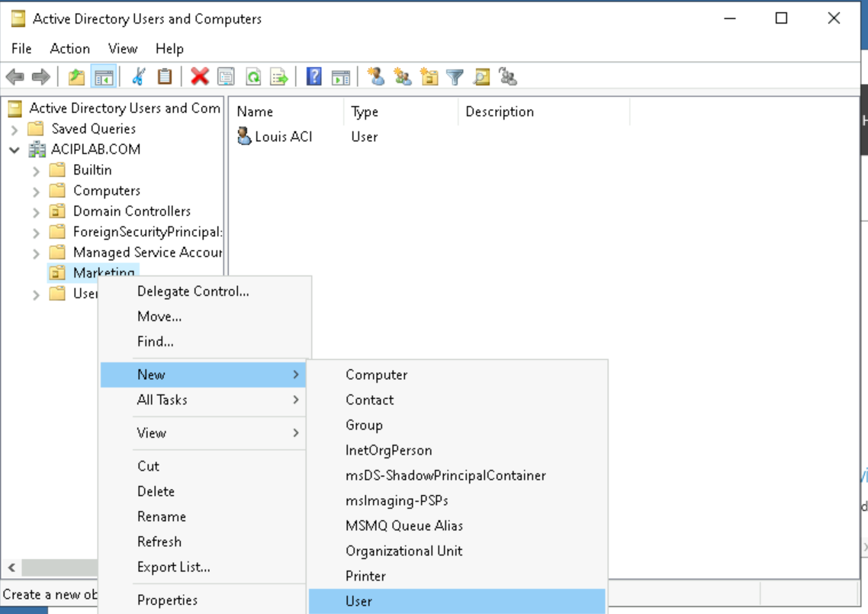Collapse the ACIPLAB.COM domain node
868x614 pixels.
(x=14, y=149)
